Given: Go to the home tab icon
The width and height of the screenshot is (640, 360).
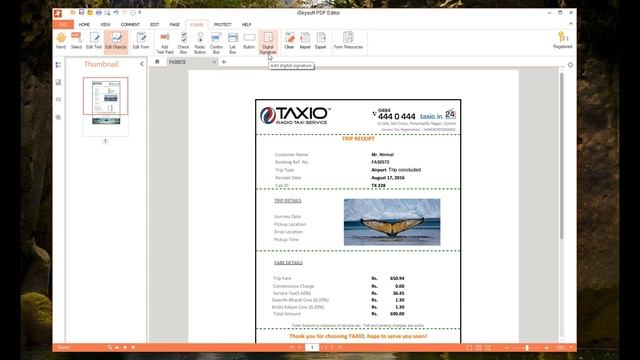Looking at the screenshot, I should tap(157, 62).
